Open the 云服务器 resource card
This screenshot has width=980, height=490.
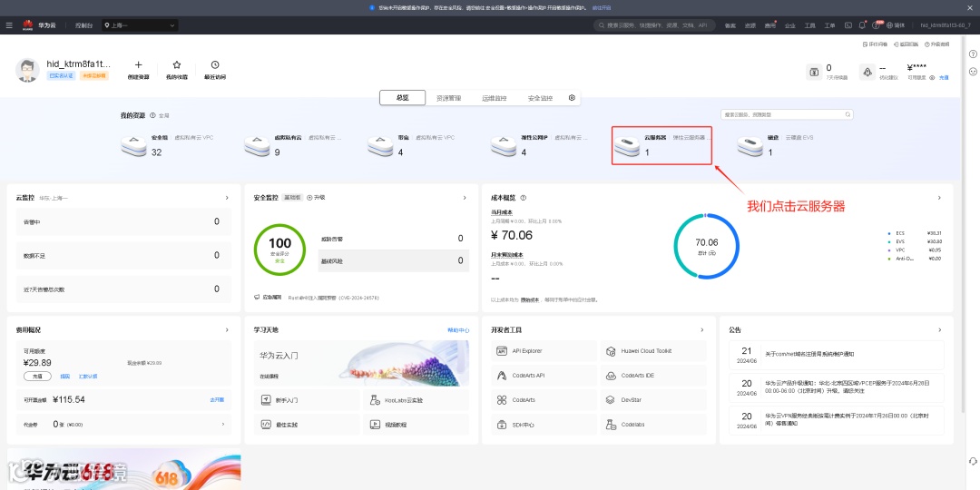pyautogui.click(x=661, y=145)
